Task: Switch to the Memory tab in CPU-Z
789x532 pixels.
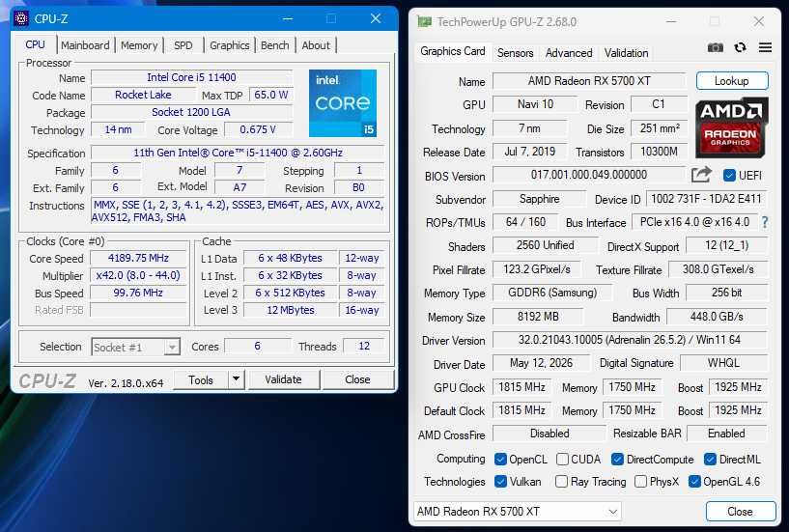Action: (x=139, y=45)
